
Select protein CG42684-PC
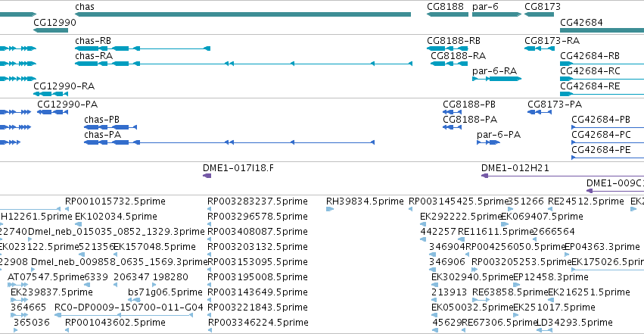(602, 135)
